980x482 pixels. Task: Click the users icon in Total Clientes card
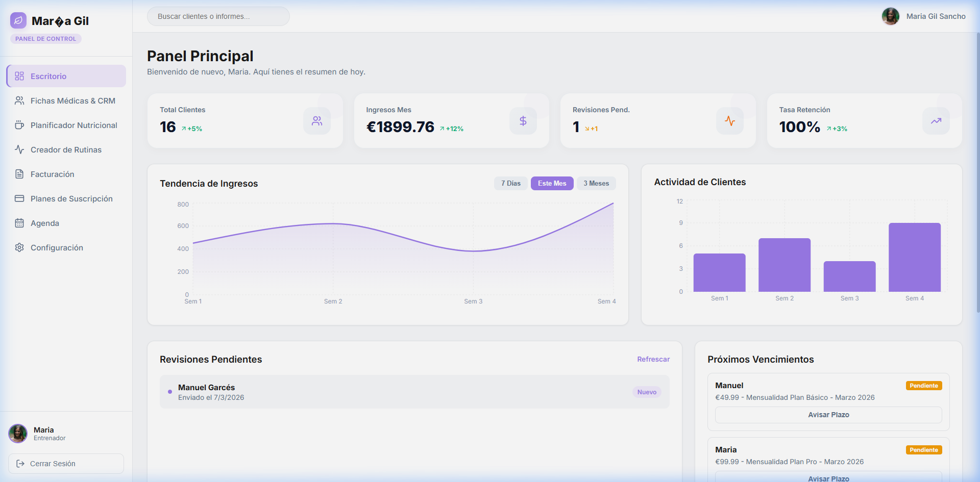point(317,121)
